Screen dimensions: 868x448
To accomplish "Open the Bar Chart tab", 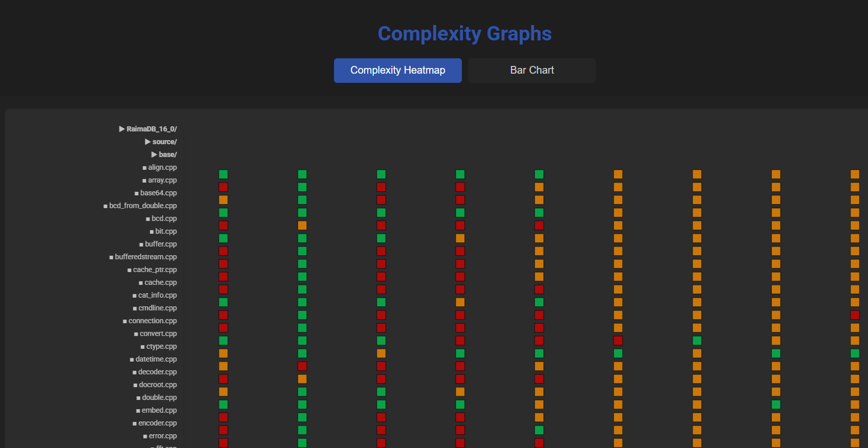I will click(x=532, y=70).
